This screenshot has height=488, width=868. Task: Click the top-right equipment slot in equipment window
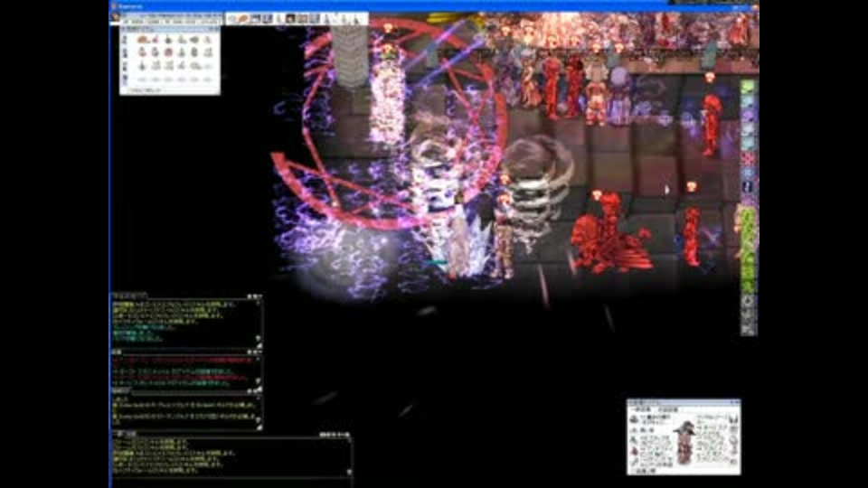coord(733,419)
